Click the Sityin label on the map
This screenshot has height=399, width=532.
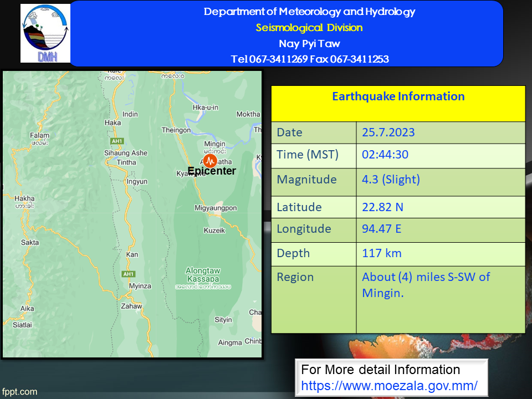pos(223,320)
